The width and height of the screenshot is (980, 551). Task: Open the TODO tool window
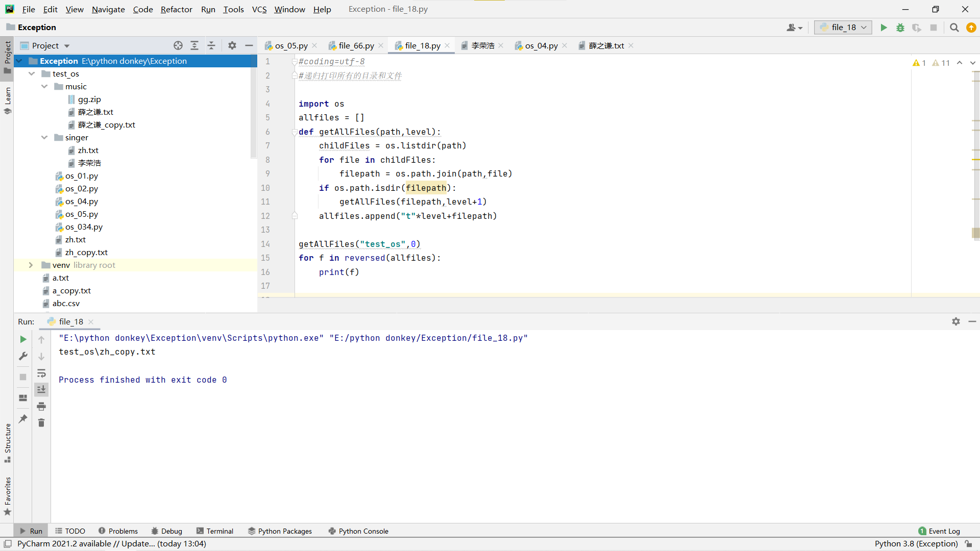70,531
